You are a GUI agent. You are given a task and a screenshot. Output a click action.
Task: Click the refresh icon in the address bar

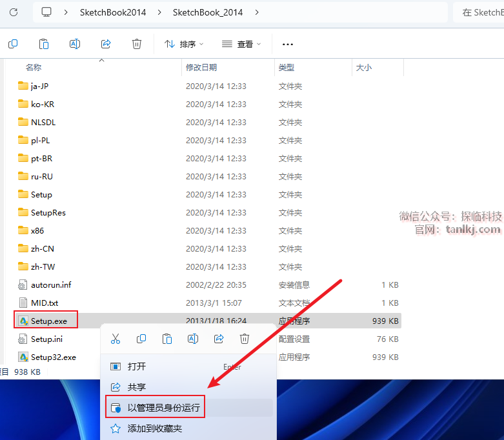pyautogui.click(x=14, y=12)
